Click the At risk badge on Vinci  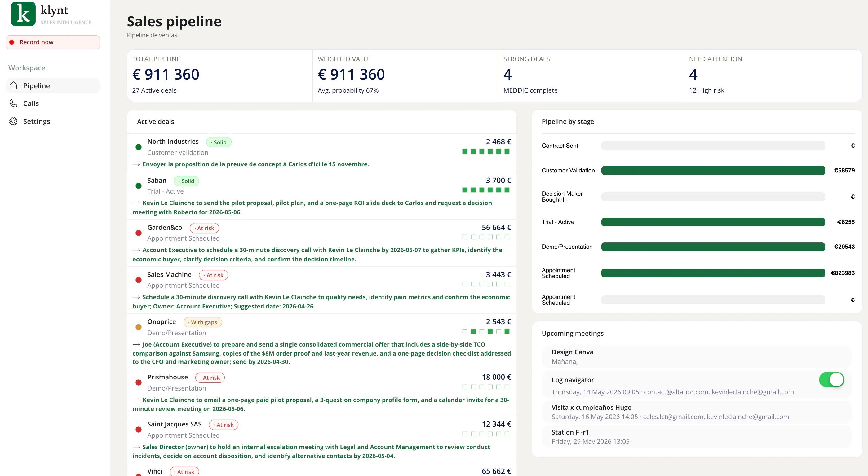click(184, 471)
